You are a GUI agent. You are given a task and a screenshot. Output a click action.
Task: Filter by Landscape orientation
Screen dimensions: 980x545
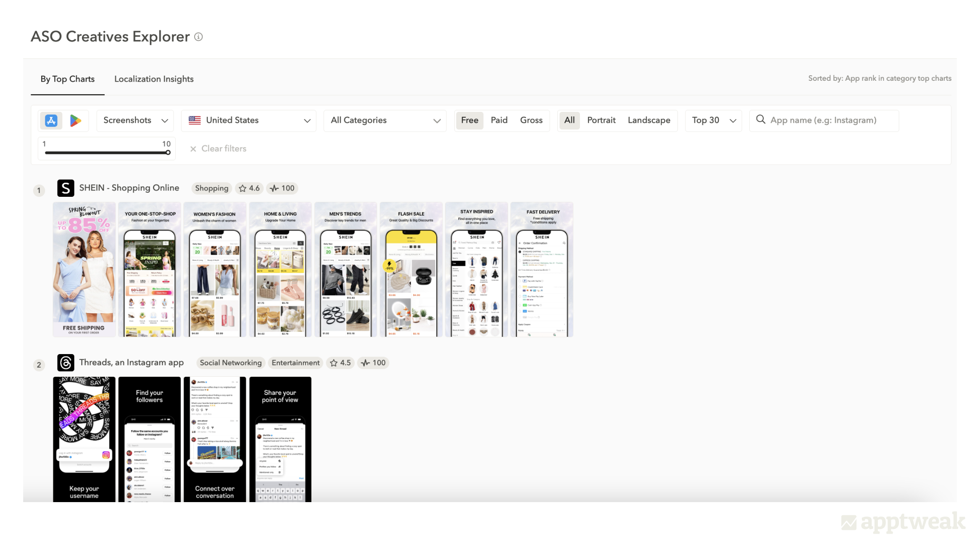pyautogui.click(x=649, y=120)
